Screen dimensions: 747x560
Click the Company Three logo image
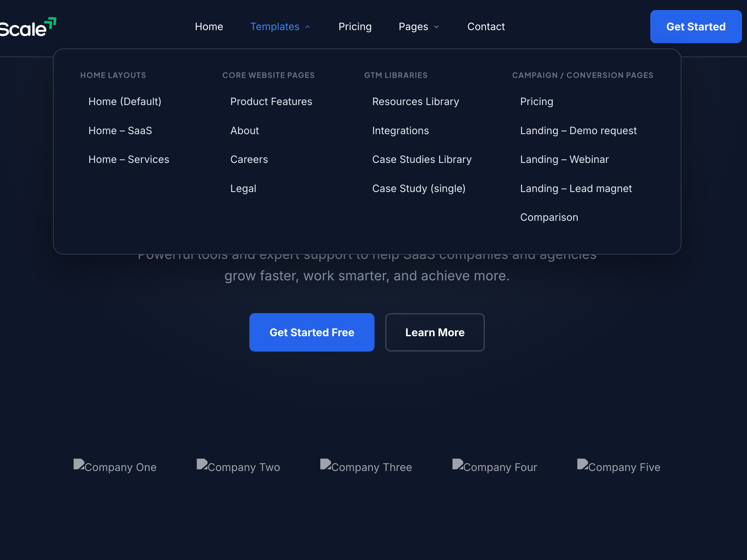click(366, 467)
